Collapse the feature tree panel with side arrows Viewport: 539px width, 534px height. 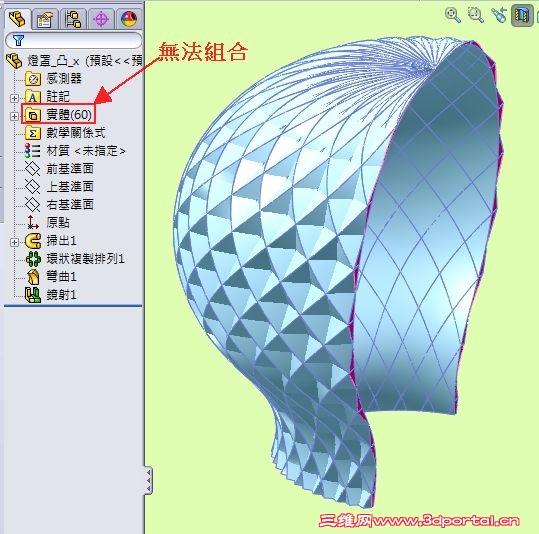click(148, 480)
